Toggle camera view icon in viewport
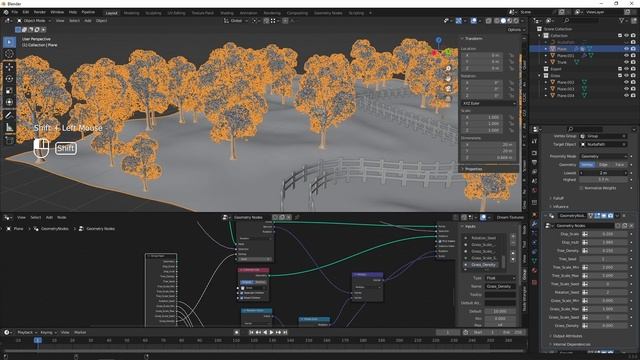This screenshot has width=640, height=360. pyautogui.click(x=448, y=89)
